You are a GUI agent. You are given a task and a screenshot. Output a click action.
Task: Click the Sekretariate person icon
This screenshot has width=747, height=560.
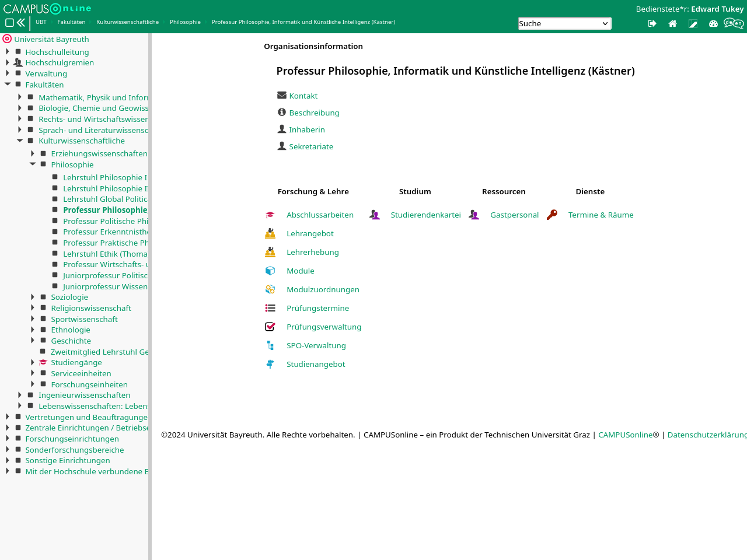pos(282,146)
